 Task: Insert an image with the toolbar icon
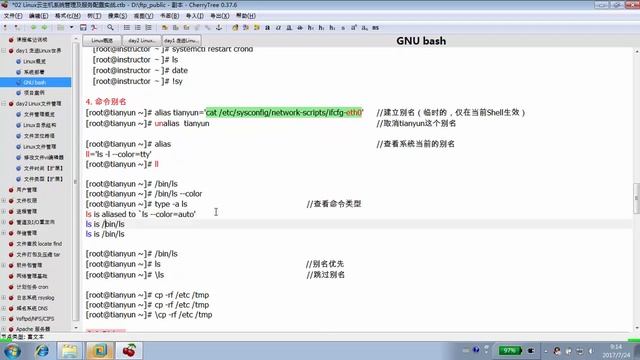[165, 28]
